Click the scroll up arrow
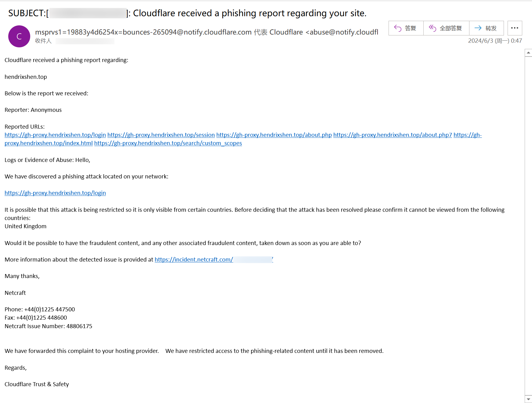The width and height of the screenshot is (532, 403). [x=528, y=53]
